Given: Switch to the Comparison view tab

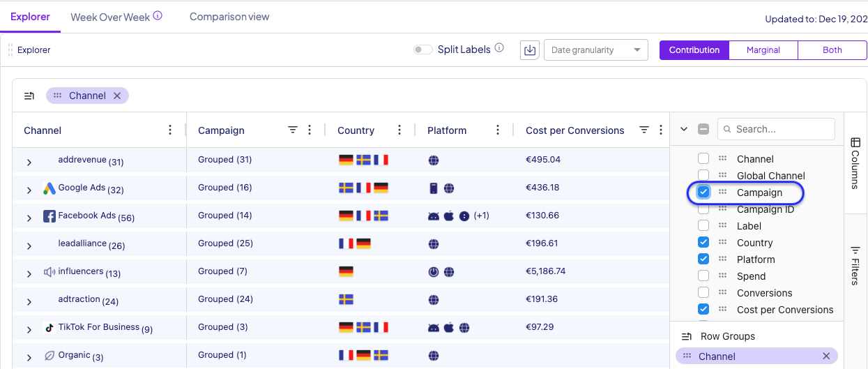Looking at the screenshot, I should coord(229,17).
